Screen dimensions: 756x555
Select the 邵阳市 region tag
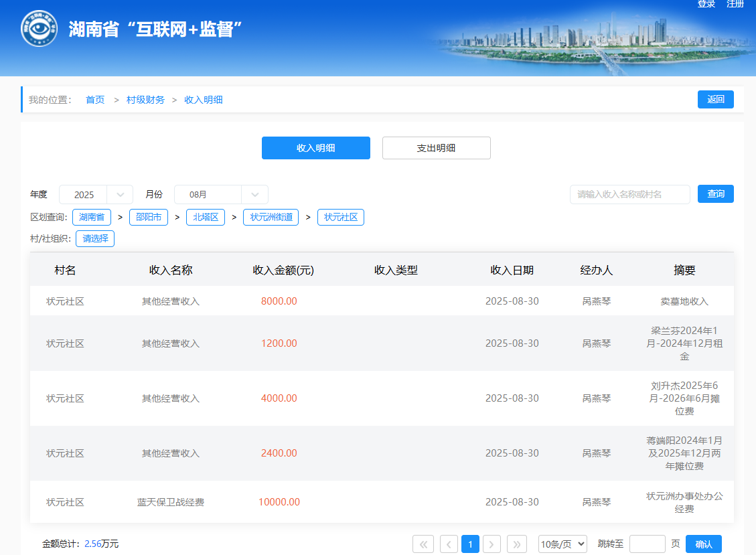pyautogui.click(x=149, y=218)
